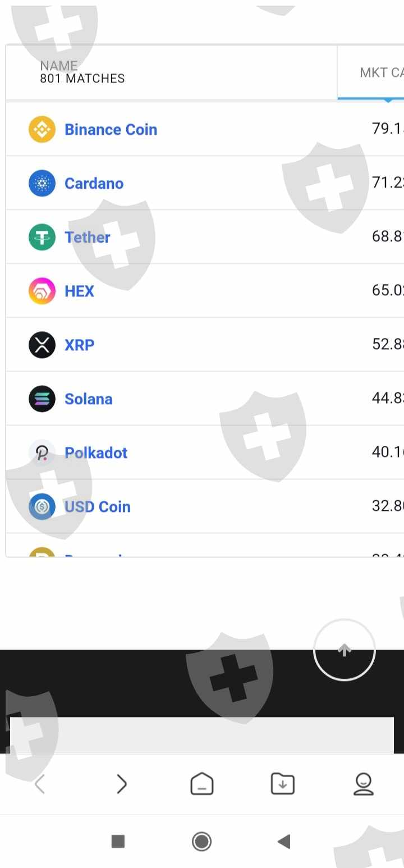This screenshot has width=404, height=868.
Task: Tap the Binance Coin logo icon
Action: (42, 130)
